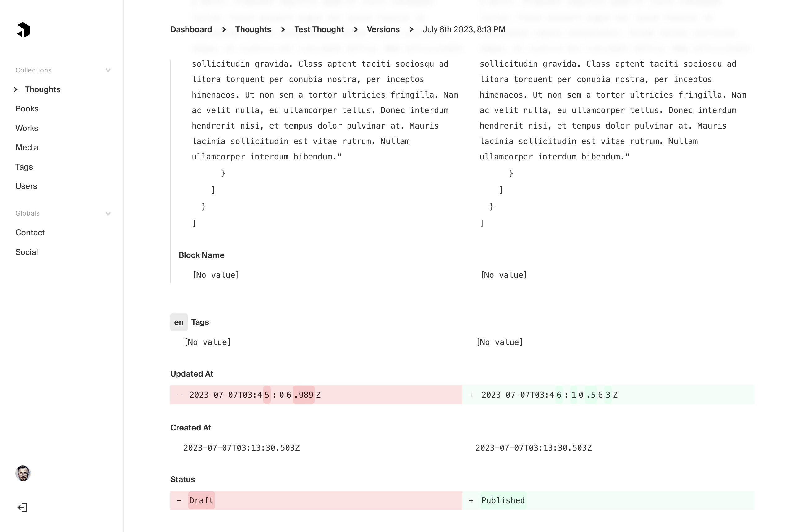Image resolution: width=801 pixels, height=532 pixels.
Task: Collapse the Collections section
Action: (x=108, y=70)
